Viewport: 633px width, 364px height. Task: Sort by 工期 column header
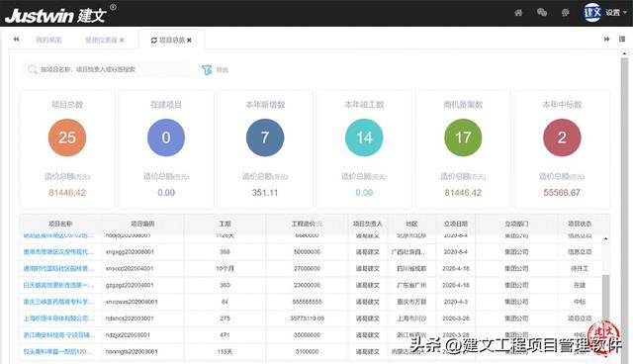[x=225, y=224]
